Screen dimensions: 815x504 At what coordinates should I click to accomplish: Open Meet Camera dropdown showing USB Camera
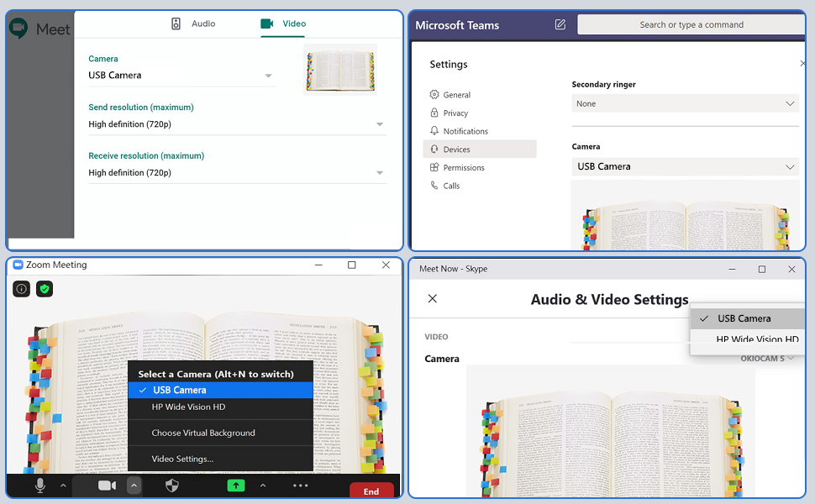[x=181, y=76]
